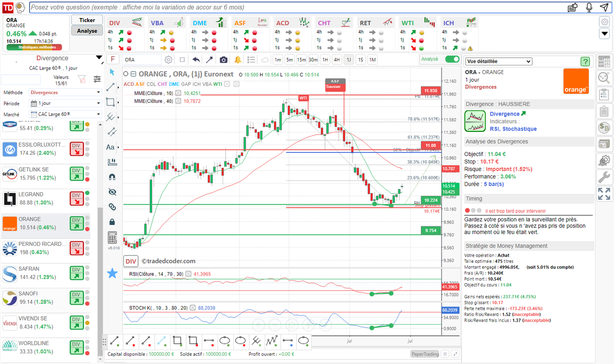Open the Marché CAC Large 60 dropdown

[65, 114]
